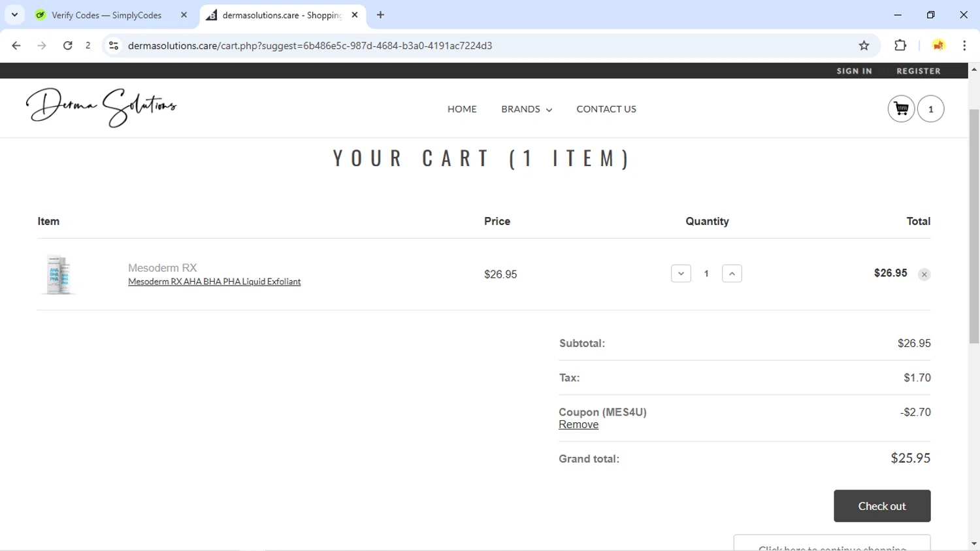
Task: Close the SimplyCodes tab
Action: tap(184, 15)
